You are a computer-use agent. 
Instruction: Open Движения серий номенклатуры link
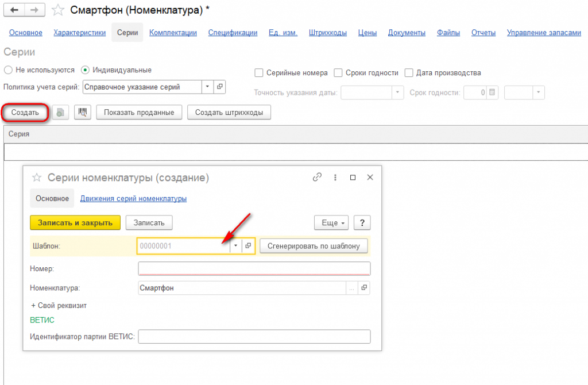point(133,198)
